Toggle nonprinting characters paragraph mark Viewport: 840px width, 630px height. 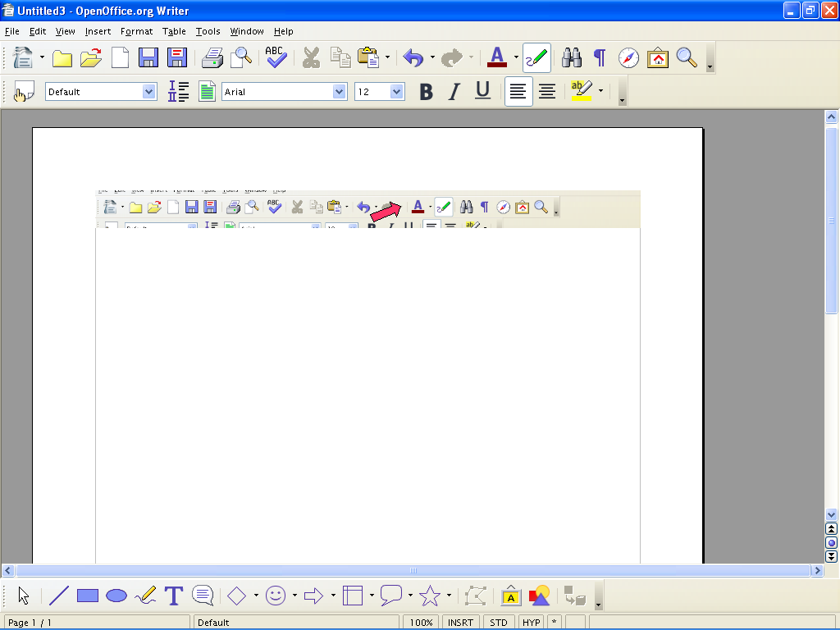coord(600,57)
